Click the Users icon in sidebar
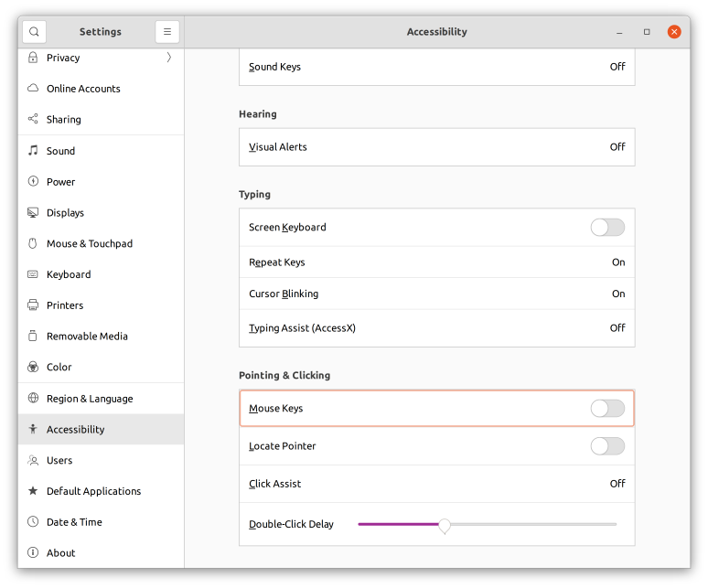The height and width of the screenshot is (588, 708). click(33, 460)
